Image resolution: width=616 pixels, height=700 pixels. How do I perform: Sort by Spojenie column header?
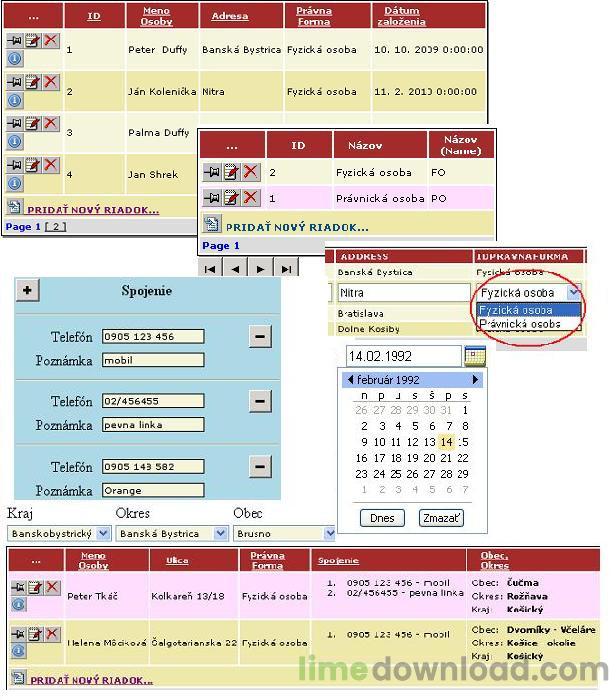[338, 561]
